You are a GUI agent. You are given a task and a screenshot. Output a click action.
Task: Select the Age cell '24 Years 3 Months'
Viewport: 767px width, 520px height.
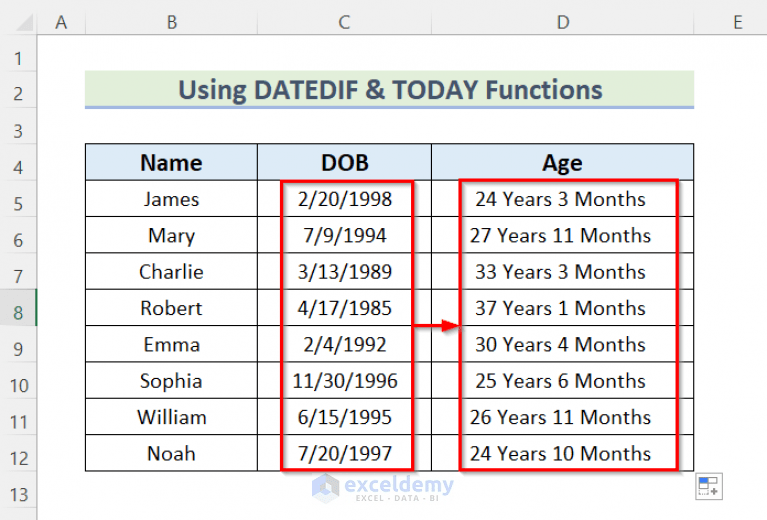click(x=563, y=199)
